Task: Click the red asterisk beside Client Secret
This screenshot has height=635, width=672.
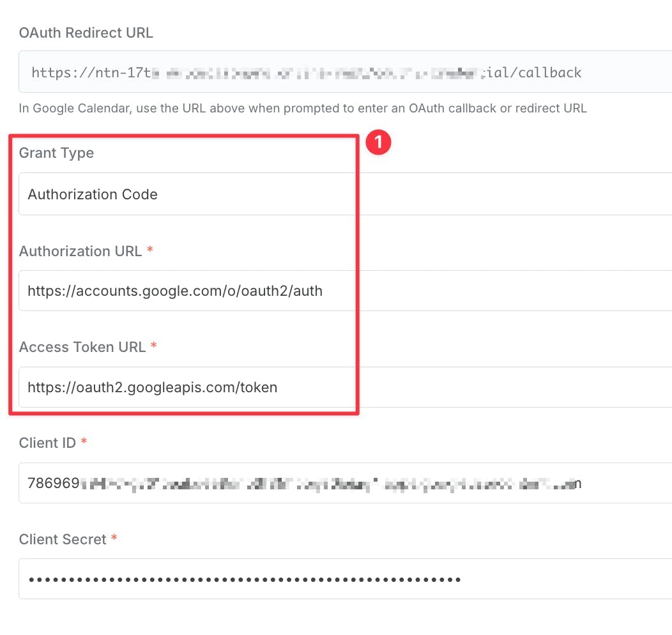Action: tap(114, 538)
